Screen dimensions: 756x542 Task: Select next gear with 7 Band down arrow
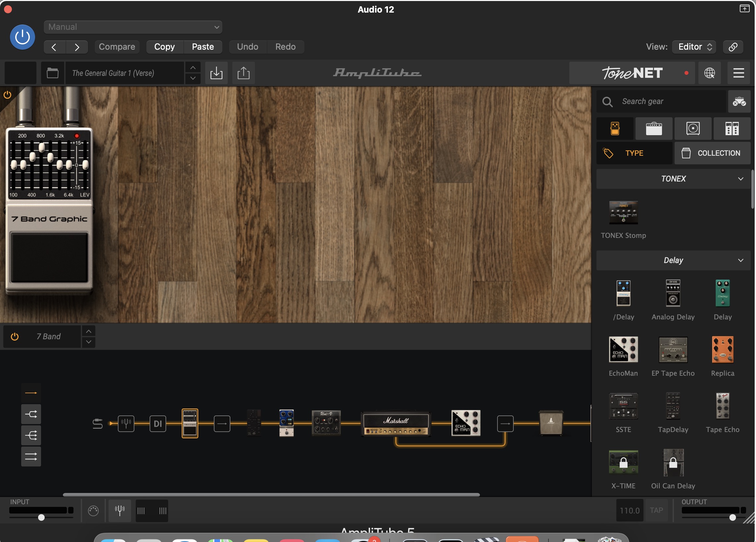[x=89, y=343]
